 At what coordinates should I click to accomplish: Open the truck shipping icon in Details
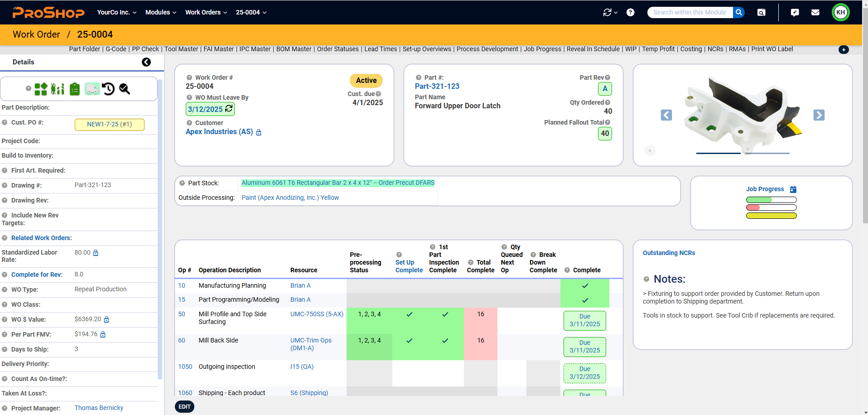[92, 89]
